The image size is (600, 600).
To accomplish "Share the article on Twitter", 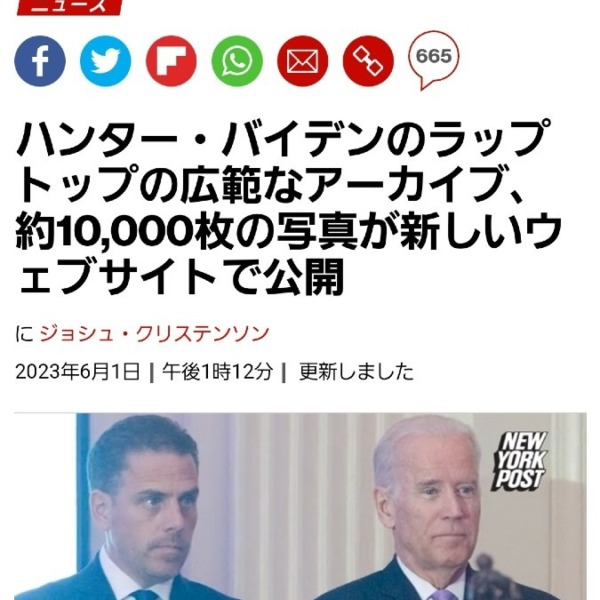I will coord(105,61).
